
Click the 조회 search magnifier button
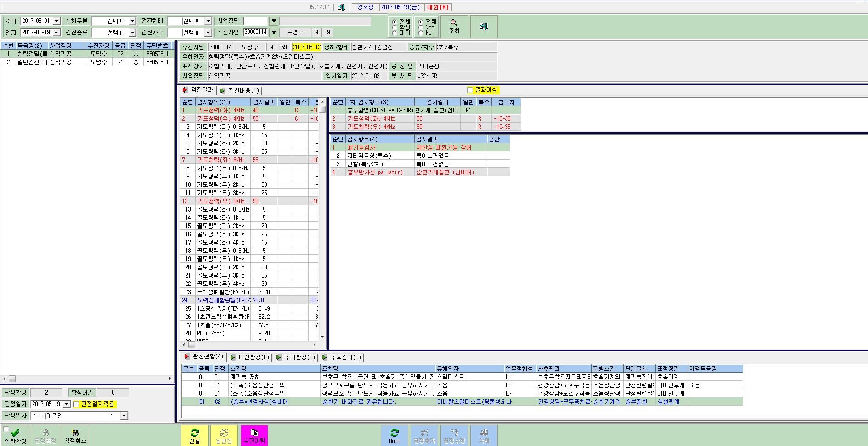pos(454,26)
